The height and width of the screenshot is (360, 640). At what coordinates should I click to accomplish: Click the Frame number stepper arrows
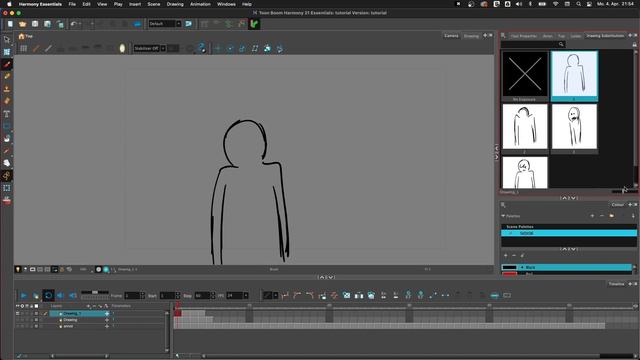(142, 296)
